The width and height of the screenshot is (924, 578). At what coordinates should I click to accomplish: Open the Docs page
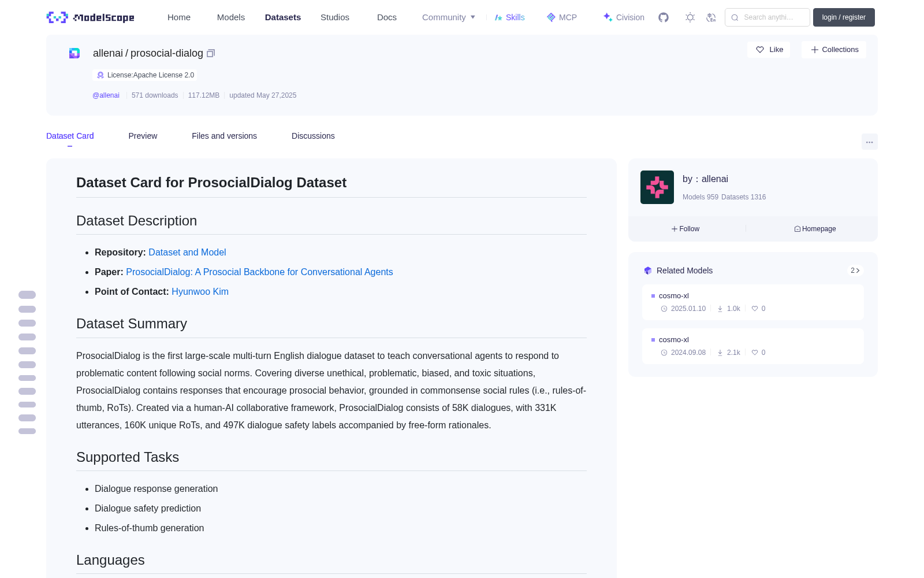[x=387, y=17]
